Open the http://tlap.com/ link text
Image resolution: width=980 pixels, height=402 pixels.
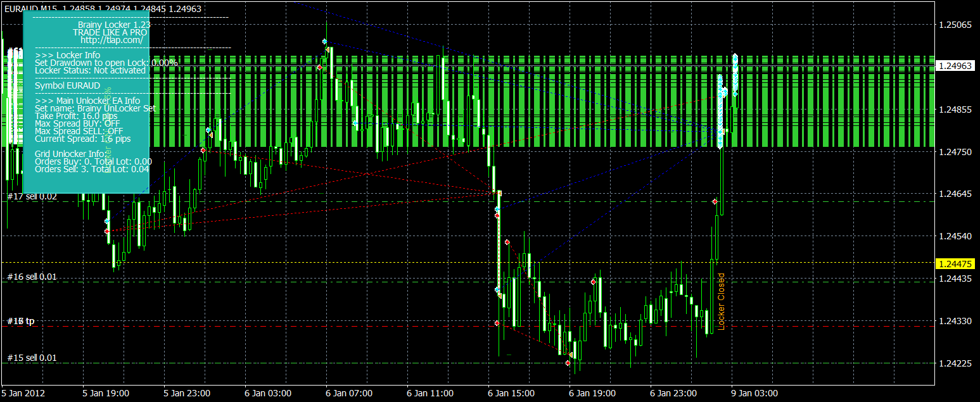point(111,39)
